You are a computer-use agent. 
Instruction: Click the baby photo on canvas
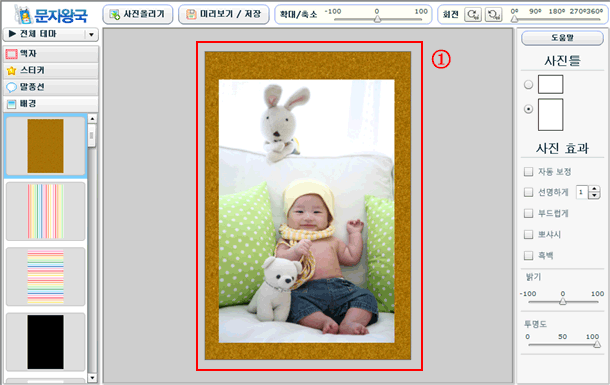click(307, 211)
